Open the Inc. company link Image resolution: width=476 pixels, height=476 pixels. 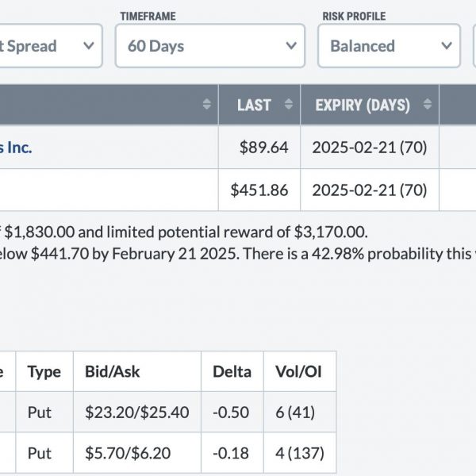(x=16, y=148)
